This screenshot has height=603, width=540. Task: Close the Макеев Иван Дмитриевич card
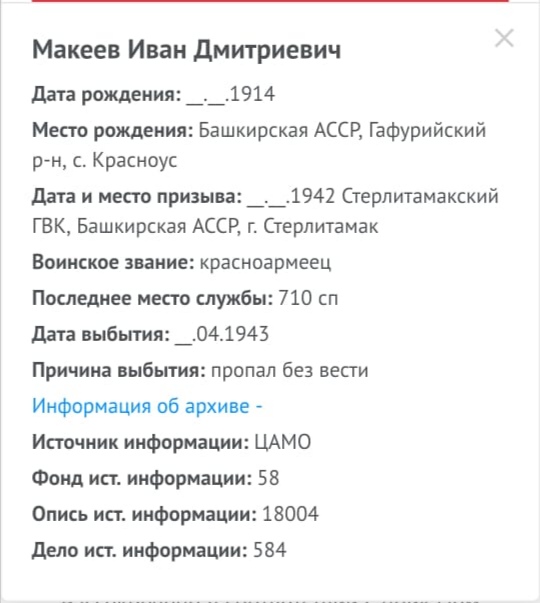pos(504,38)
